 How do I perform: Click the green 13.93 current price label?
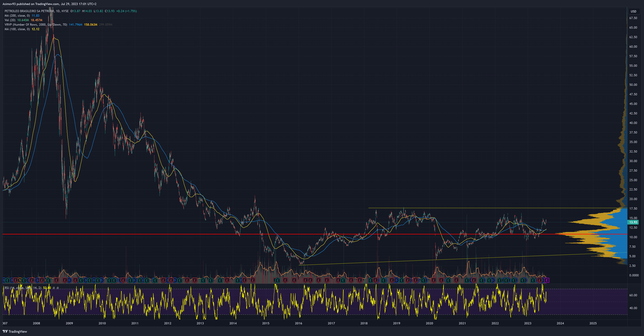(x=633, y=222)
